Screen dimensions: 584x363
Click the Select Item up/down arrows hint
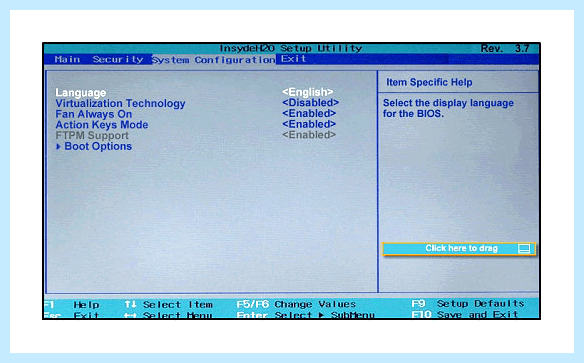168,305
